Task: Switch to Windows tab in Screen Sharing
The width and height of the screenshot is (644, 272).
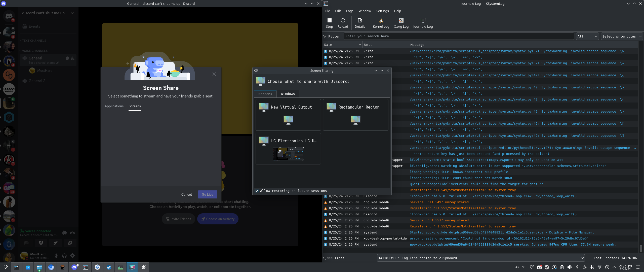Action: (288, 94)
